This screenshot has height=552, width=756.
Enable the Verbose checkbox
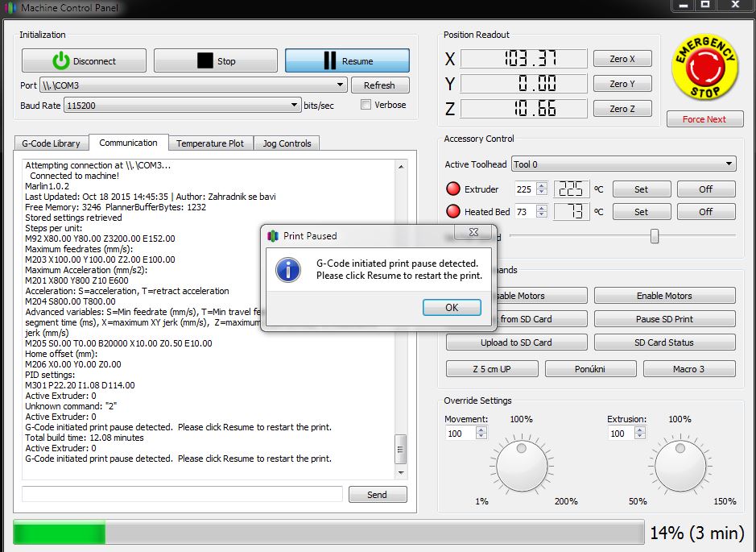366,105
